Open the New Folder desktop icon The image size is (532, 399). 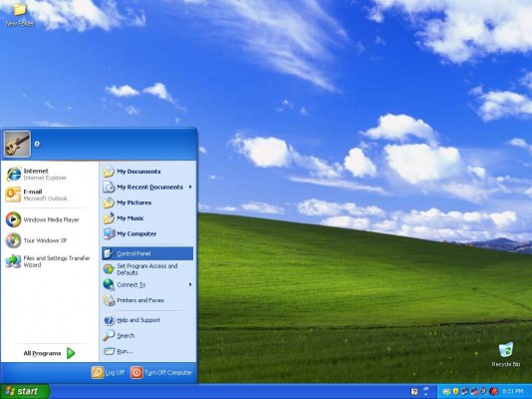click(x=20, y=14)
